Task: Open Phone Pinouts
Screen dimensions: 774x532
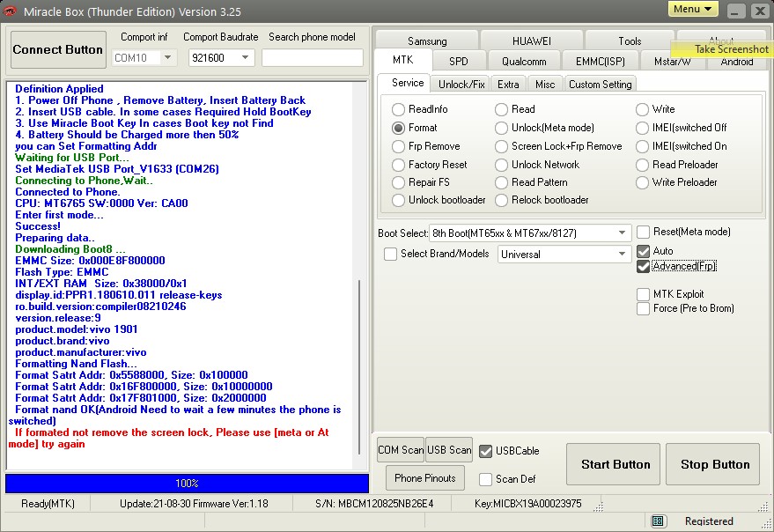Action: pyautogui.click(x=425, y=477)
